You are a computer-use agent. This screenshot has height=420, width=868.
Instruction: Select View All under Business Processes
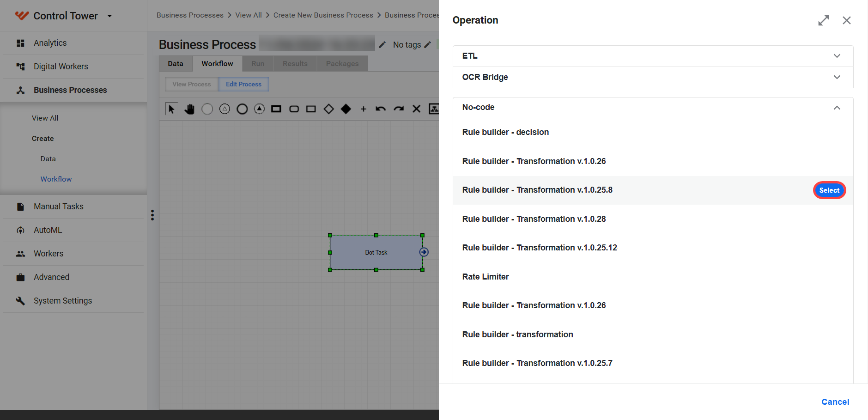click(45, 118)
